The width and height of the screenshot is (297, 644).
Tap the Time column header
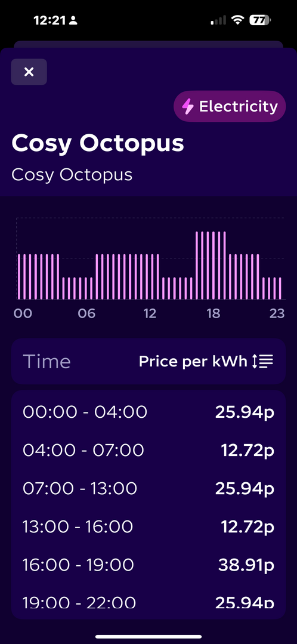click(x=47, y=362)
